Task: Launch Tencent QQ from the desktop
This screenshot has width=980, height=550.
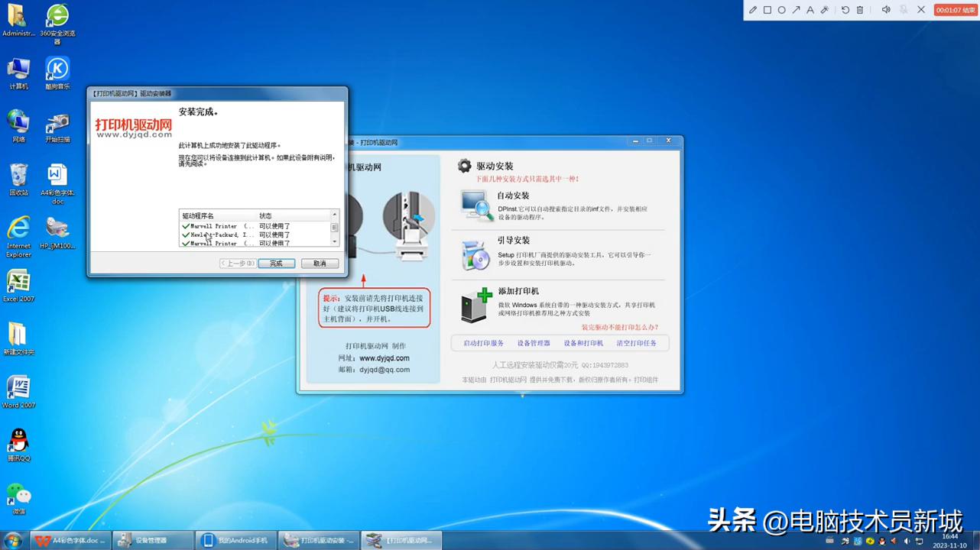Action: tap(18, 445)
